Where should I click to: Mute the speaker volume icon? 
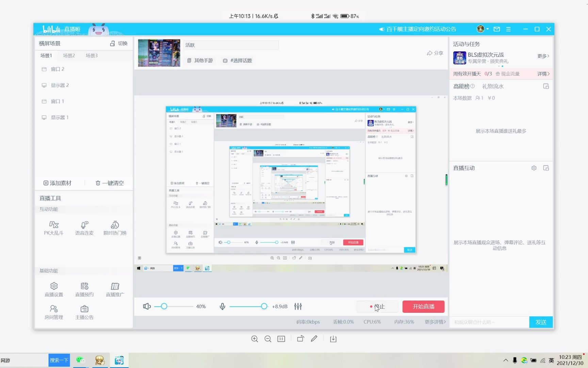tap(146, 306)
